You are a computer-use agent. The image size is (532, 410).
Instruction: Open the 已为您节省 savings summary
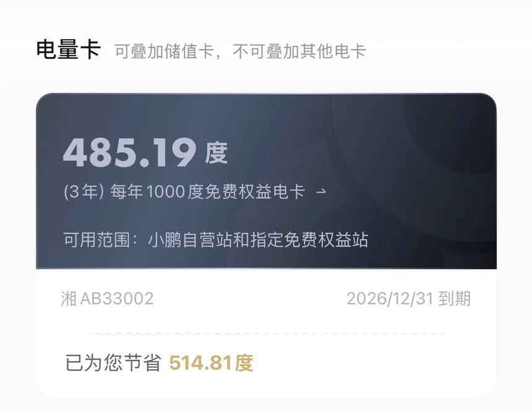click(x=160, y=363)
